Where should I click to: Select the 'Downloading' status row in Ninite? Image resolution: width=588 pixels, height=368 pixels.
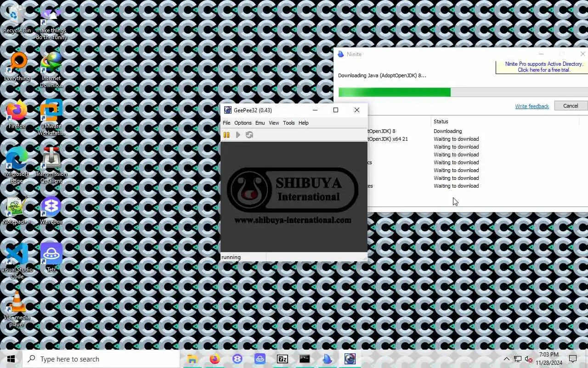[x=448, y=131]
